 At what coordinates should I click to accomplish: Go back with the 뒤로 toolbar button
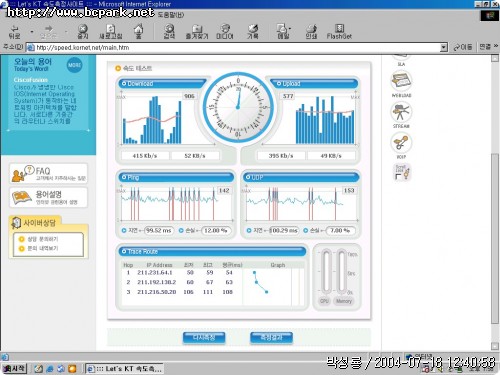pyautogui.click(x=14, y=32)
